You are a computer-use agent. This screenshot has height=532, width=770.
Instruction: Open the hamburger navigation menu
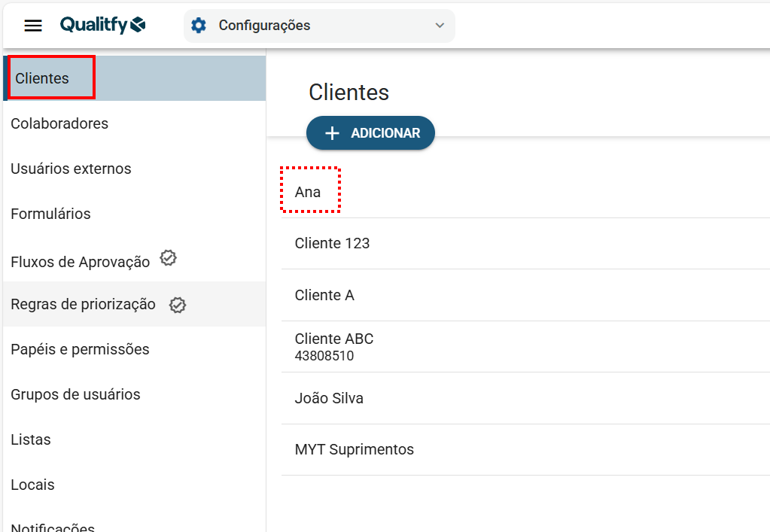(x=33, y=26)
